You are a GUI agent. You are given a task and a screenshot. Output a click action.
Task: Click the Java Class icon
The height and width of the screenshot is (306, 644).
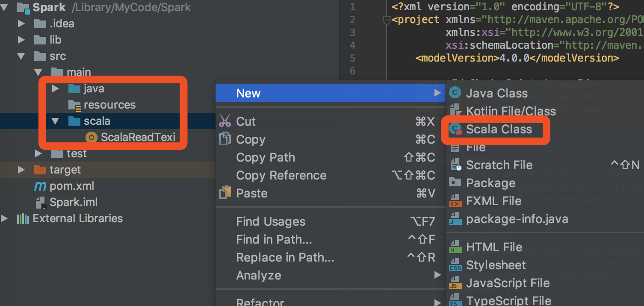click(x=456, y=93)
